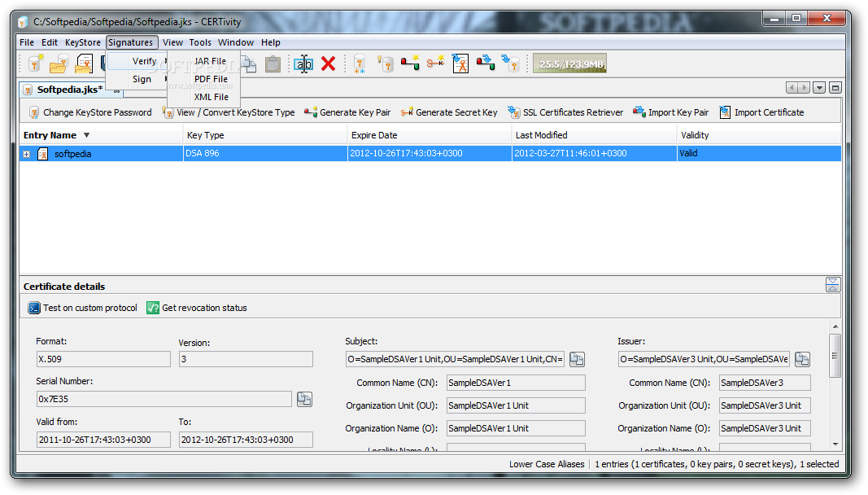Click the New KeyStore toolbar icon
Image resolution: width=868 pixels, height=495 pixels.
(36, 64)
